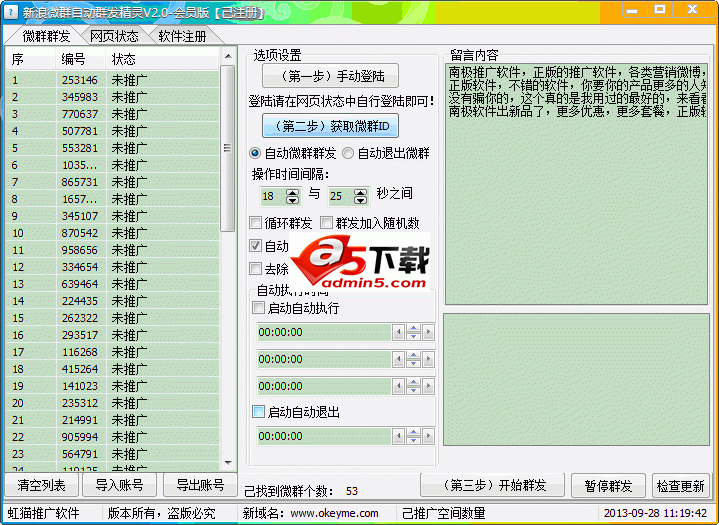Click the 导入账号 button
Viewport: 719px width, 525px height.
tap(119, 485)
